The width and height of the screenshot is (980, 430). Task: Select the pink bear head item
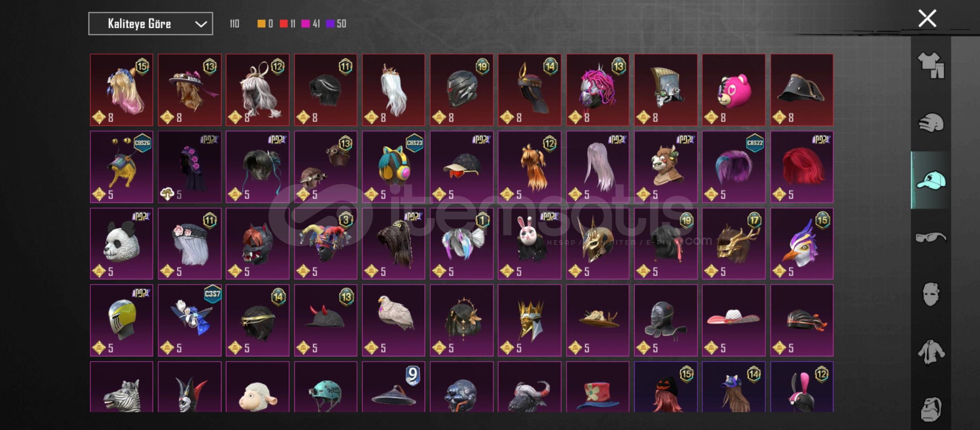tap(733, 90)
